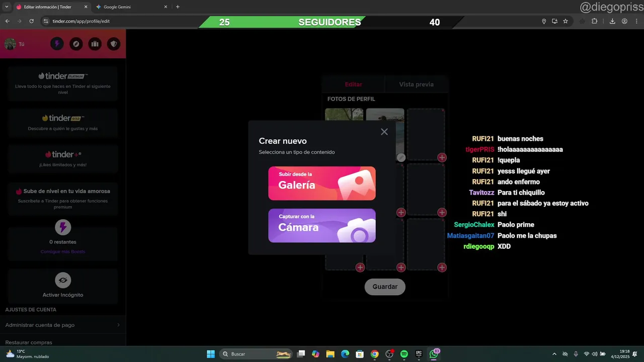
Task: Open the Tinder Platinum subscription card
Action: 63,83
